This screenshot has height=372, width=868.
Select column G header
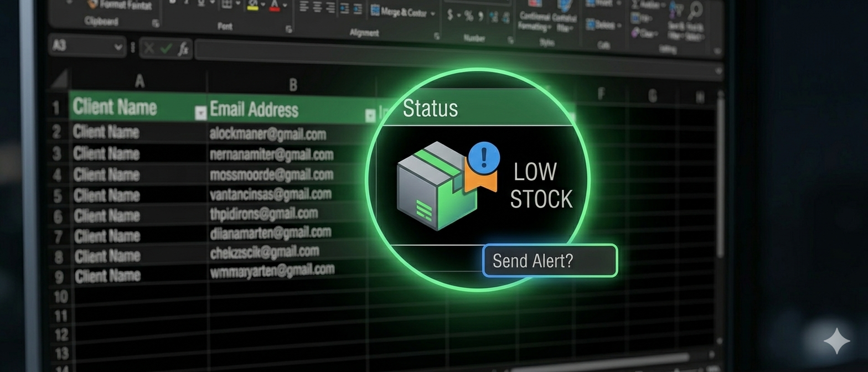[x=653, y=96]
